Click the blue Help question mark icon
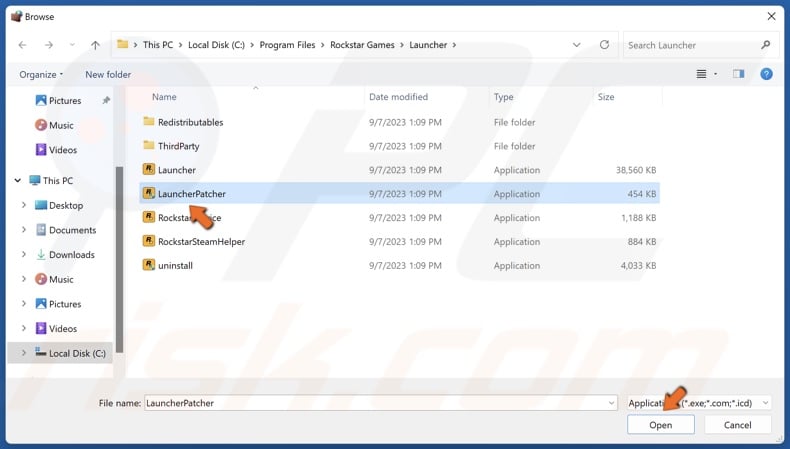Screen dimensions: 790x449 click(x=766, y=74)
